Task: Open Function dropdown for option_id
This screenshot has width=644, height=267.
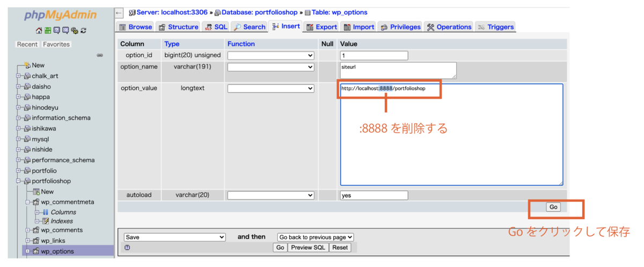Action: (x=271, y=55)
